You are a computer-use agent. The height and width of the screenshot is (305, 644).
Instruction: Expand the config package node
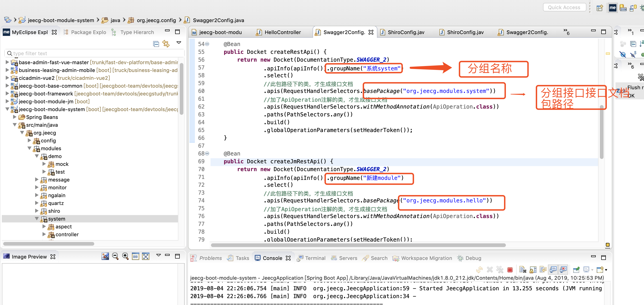(x=29, y=140)
